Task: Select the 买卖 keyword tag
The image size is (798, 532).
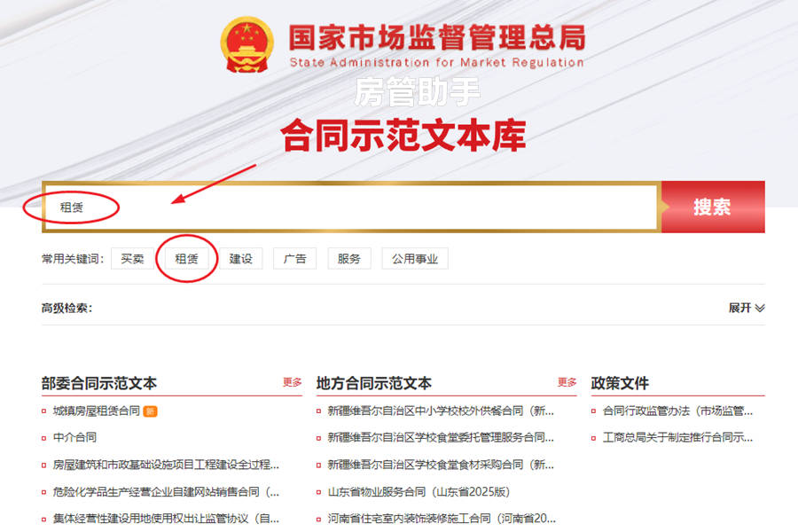Action: click(132, 259)
